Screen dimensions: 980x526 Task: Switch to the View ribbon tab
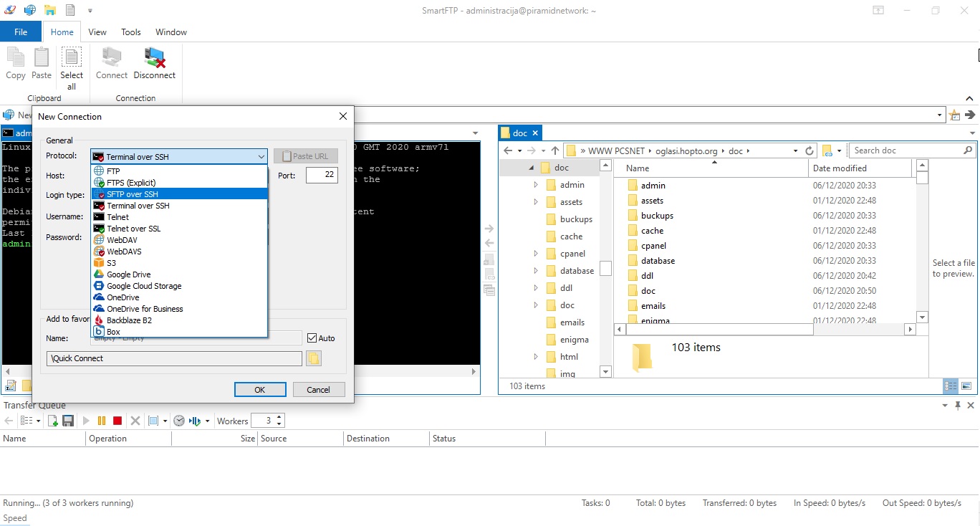pos(97,32)
